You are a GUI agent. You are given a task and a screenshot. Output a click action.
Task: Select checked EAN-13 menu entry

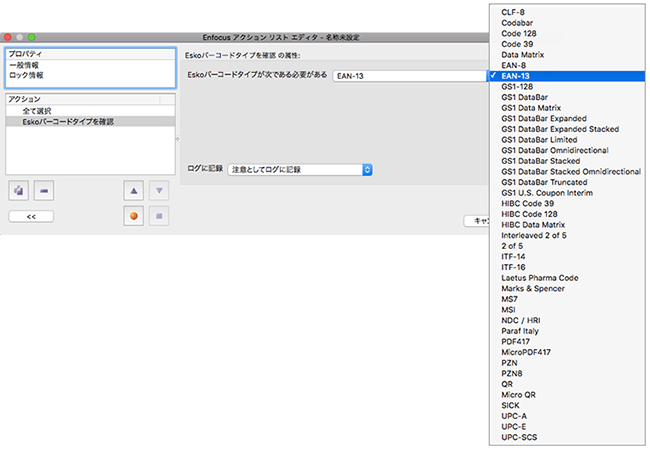click(567, 76)
